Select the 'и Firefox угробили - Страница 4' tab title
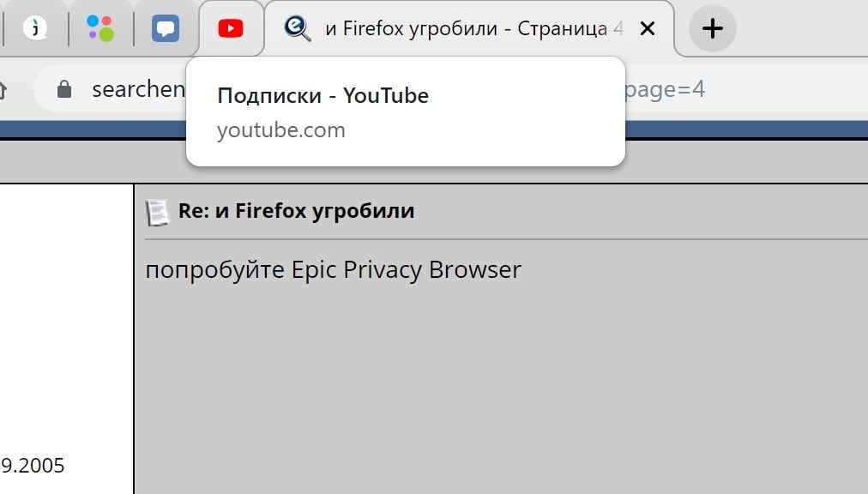This screenshot has height=494, width=868. (x=473, y=29)
